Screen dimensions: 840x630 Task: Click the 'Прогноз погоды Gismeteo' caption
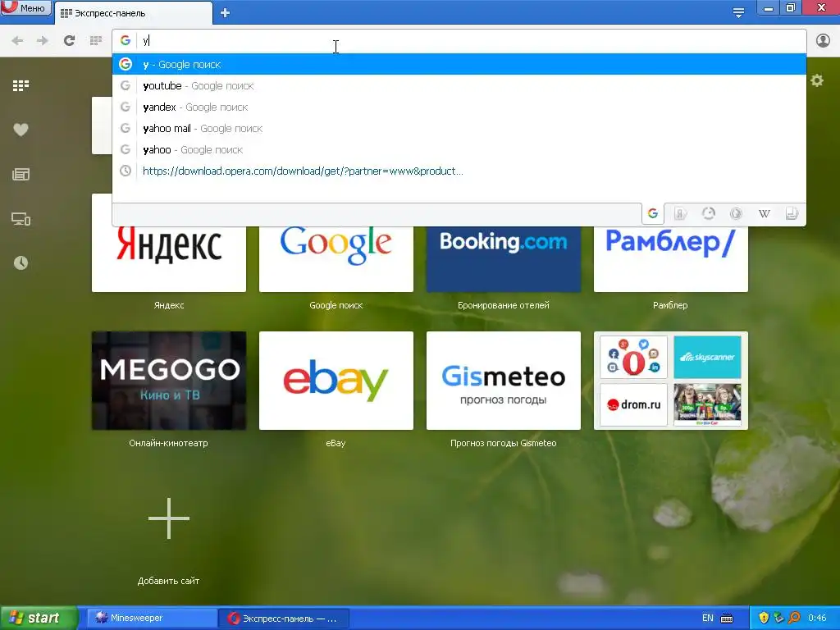[x=504, y=443]
